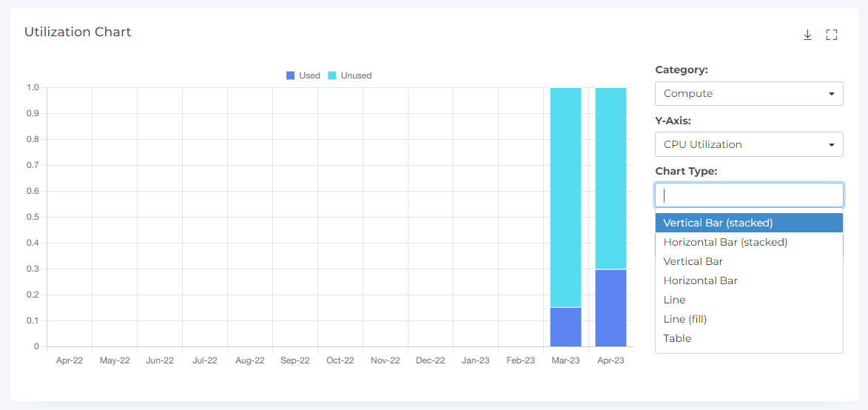Click the cyan Unused legend swatch
This screenshot has width=868, height=410.
click(x=332, y=75)
